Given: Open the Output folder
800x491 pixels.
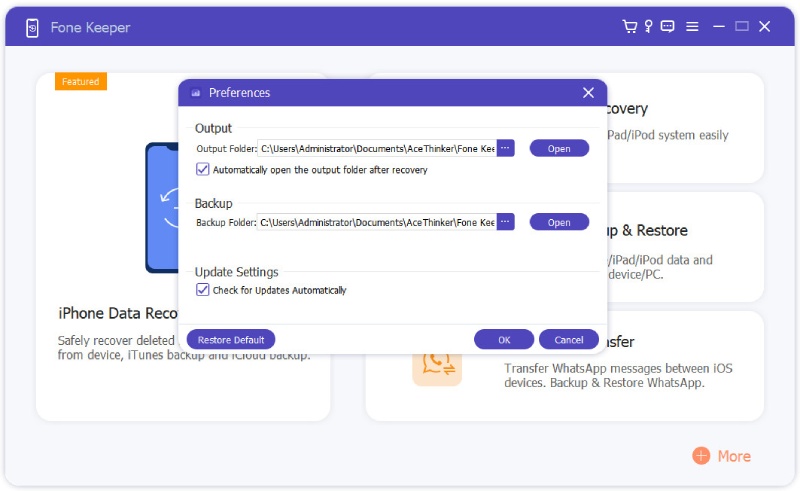Looking at the screenshot, I should coord(559,148).
